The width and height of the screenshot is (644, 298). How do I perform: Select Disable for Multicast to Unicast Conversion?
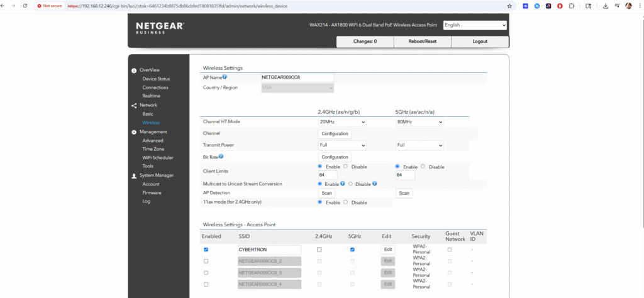coord(350,184)
